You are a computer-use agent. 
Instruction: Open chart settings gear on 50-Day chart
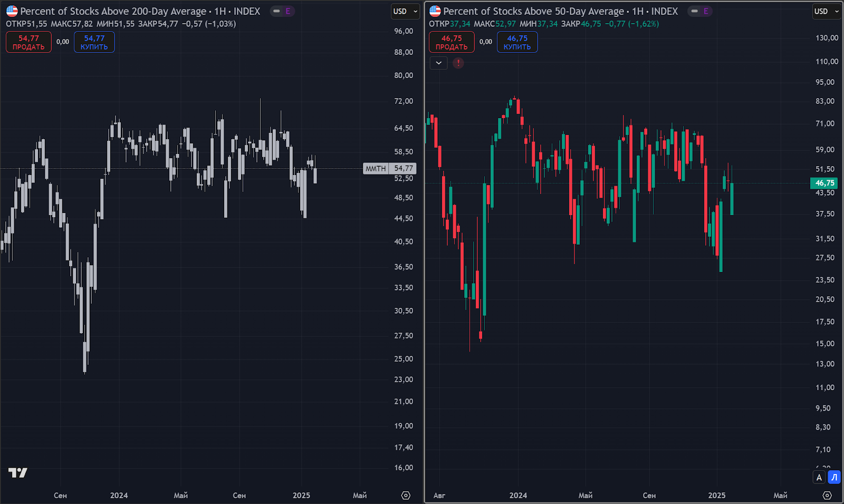[x=827, y=495]
